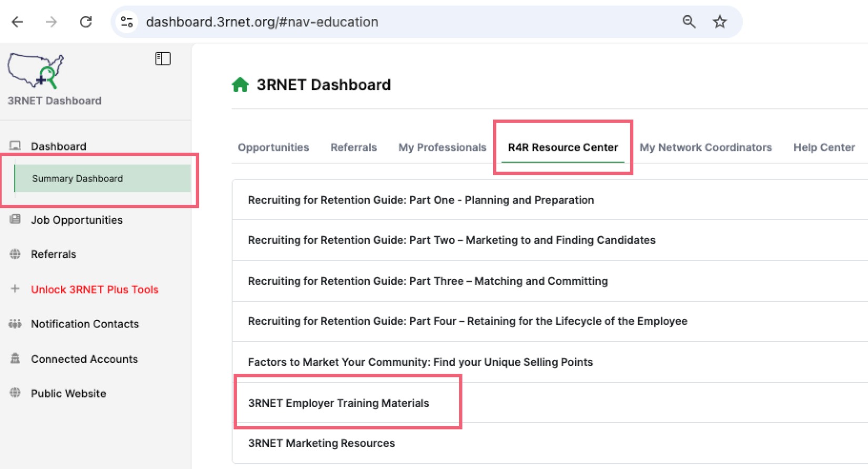
Task: Click the Referrals globe icon
Action: 15,254
